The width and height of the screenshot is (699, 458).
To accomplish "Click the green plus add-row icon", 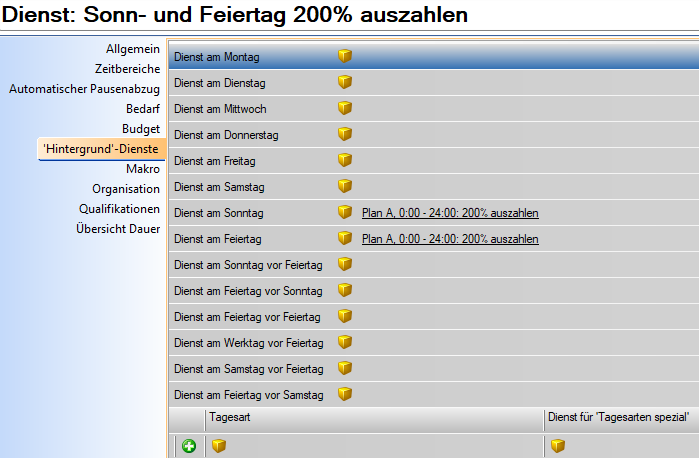I will (189, 446).
